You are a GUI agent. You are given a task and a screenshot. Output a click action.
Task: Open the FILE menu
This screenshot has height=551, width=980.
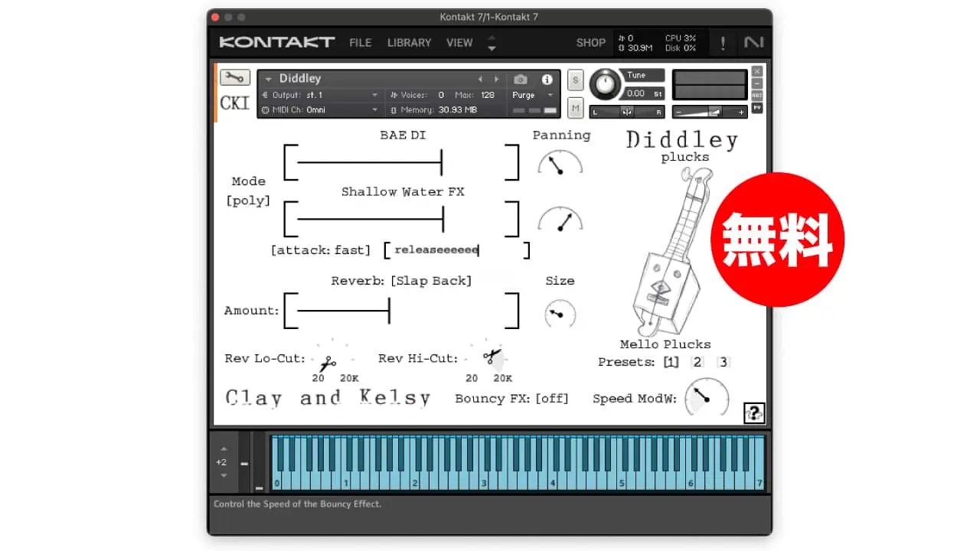click(x=361, y=43)
